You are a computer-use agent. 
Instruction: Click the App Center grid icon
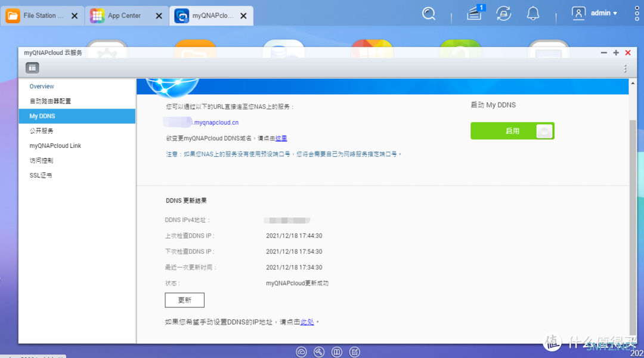pos(97,16)
